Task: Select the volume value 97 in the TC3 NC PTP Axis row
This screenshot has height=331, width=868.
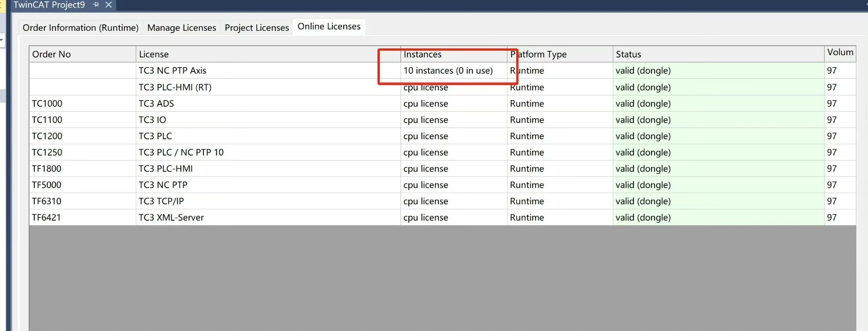Action: [840, 71]
